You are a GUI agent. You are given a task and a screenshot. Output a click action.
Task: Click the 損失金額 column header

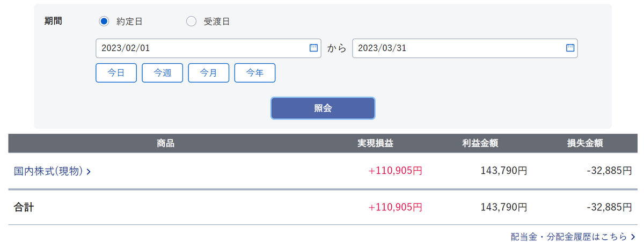[x=585, y=143]
